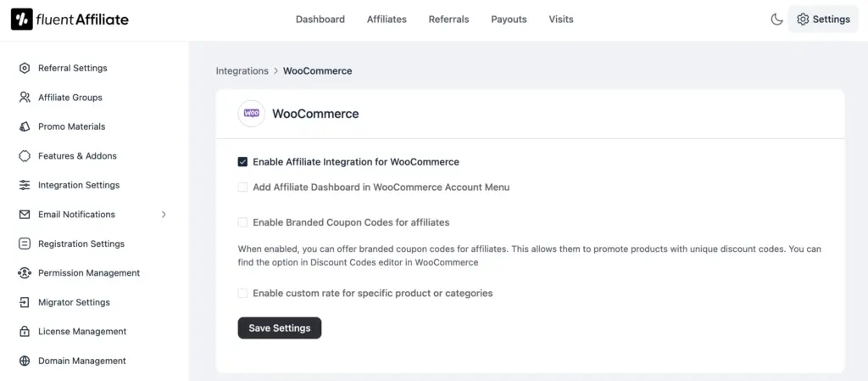
Task: Click the WooCommerce logo icon
Action: (251, 114)
